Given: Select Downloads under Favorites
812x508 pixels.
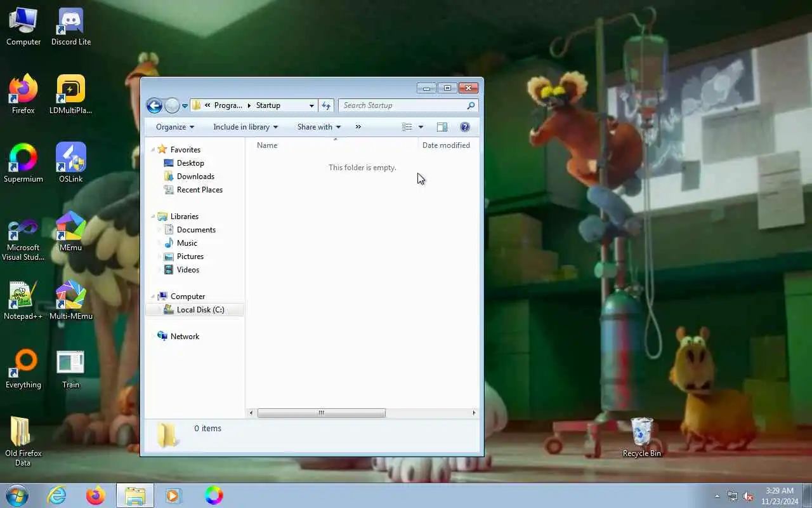Looking at the screenshot, I should coord(195,177).
